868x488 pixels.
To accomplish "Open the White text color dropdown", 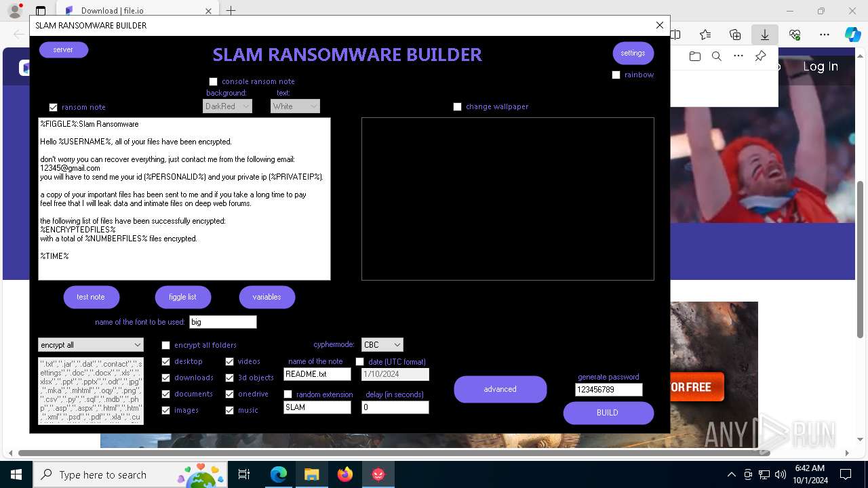I will coord(295,106).
